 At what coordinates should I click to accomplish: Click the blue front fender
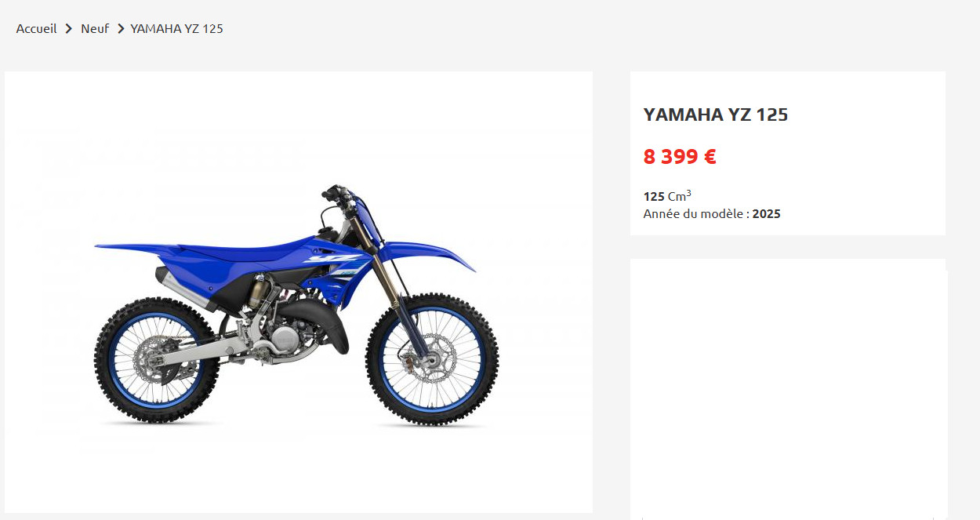[430, 255]
